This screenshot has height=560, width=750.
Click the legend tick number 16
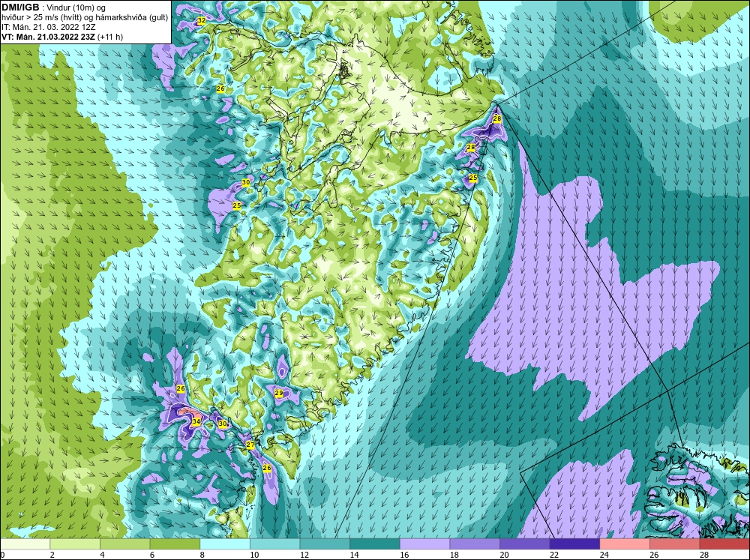[404, 555]
